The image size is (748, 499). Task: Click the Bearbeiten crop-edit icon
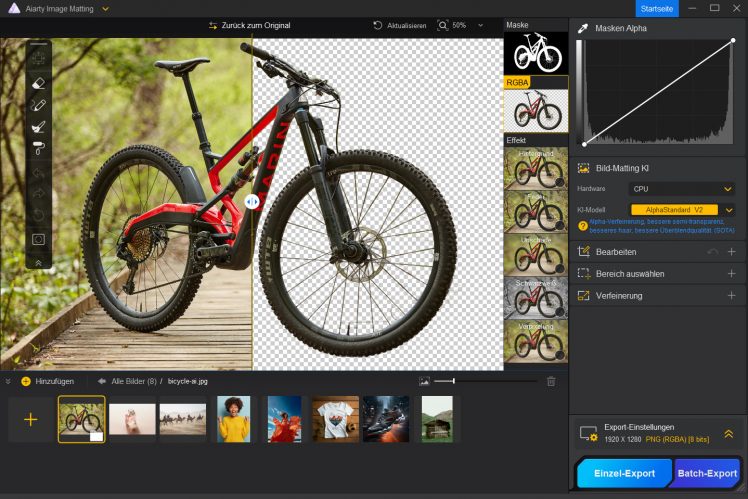click(583, 251)
